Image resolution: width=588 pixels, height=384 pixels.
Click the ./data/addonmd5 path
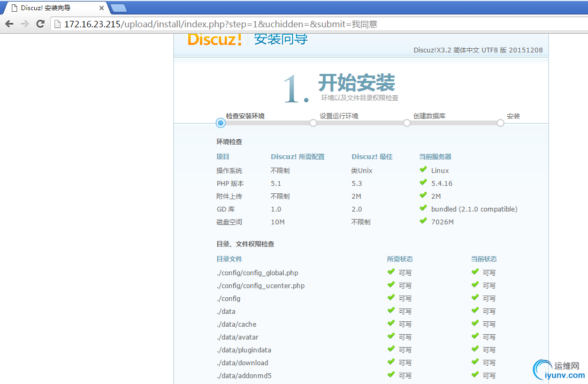pyautogui.click(x=244, y=375)
